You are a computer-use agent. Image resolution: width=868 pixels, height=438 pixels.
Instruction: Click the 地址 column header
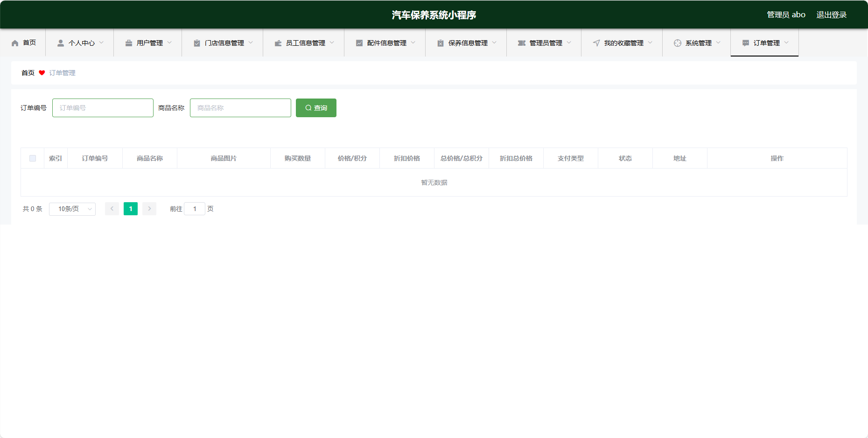[680, 158]
